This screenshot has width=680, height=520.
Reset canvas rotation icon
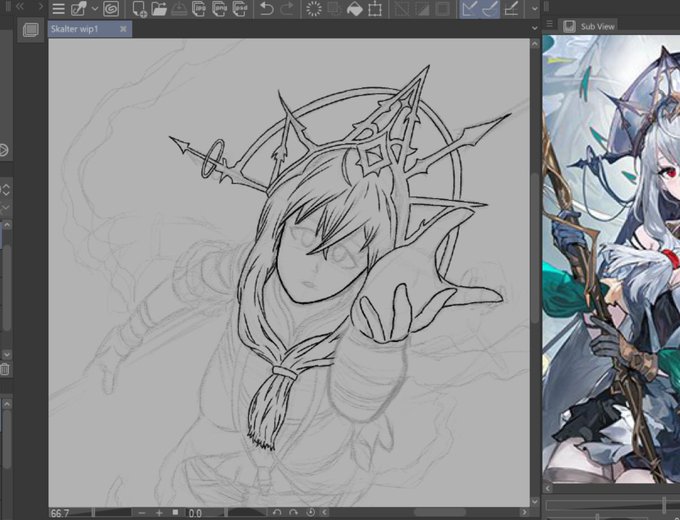[x=311, y=513]
